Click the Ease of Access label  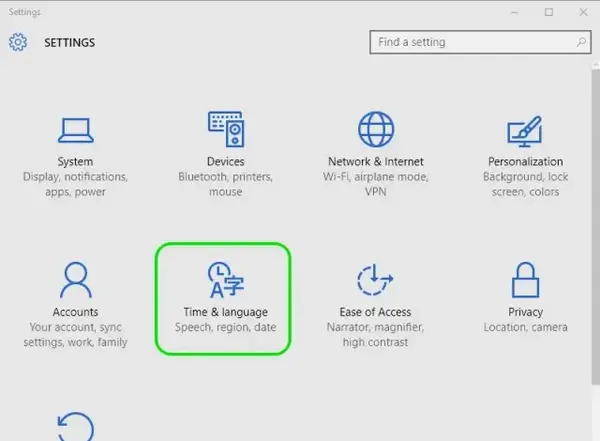pos(375,312)
